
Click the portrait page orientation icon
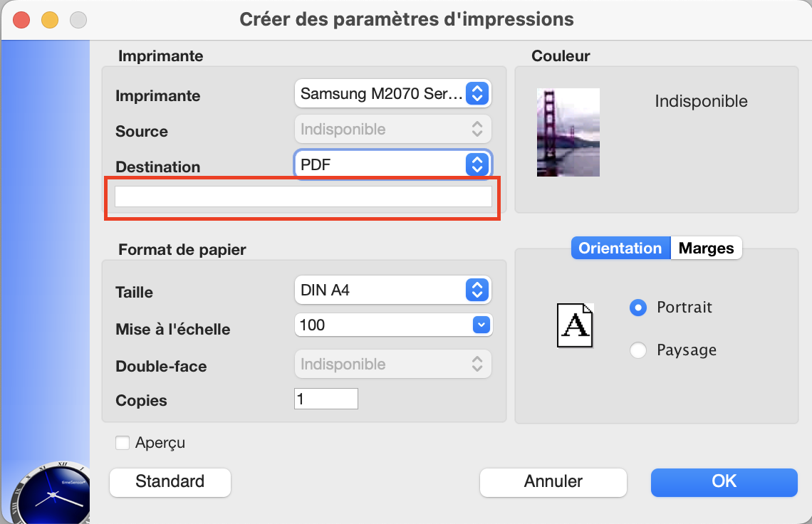(x=575, y=325)
